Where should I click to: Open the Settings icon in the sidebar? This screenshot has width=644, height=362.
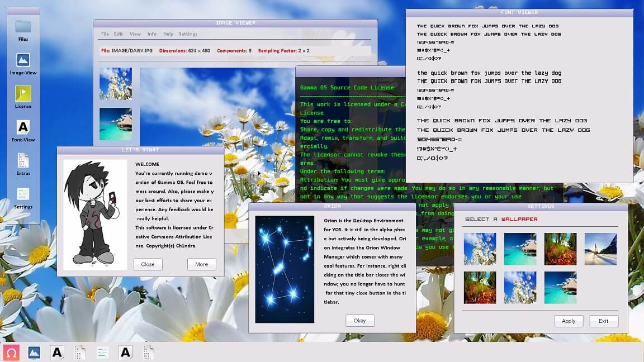(x=23, y=198)
